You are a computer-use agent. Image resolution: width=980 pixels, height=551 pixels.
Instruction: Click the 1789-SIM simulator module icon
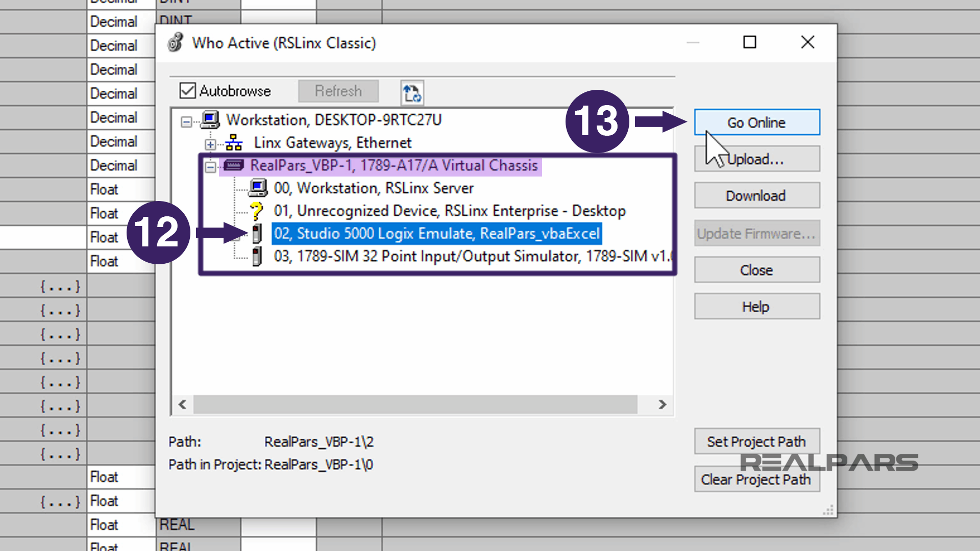(257, 256)
